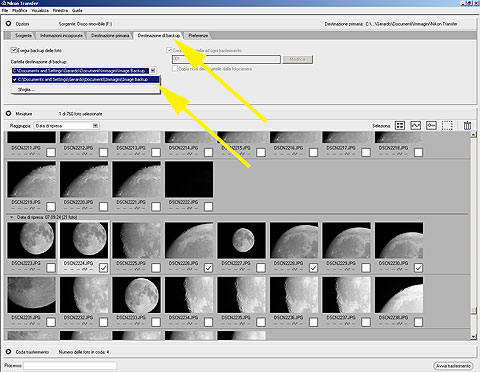Screen dimensions: 480x372
Task: Click the thumbnail scrollbar up arrow
Action: coord(473,134)
